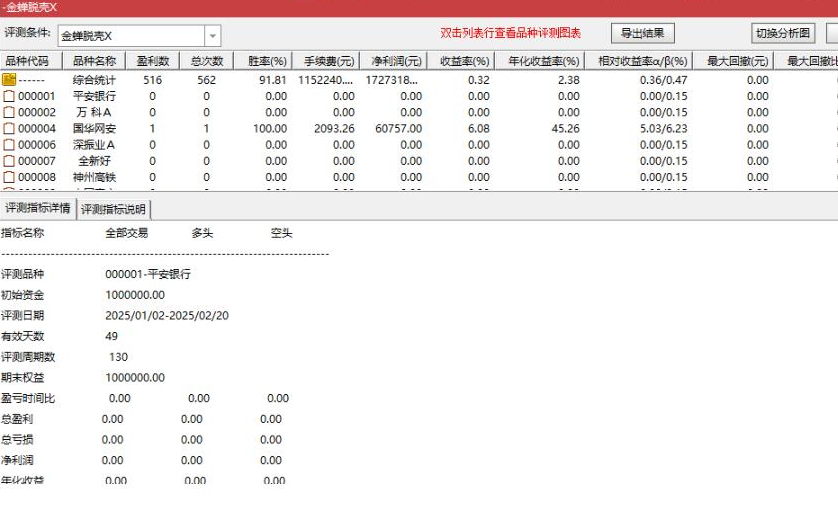Click the 切换分析图 button

782,33
